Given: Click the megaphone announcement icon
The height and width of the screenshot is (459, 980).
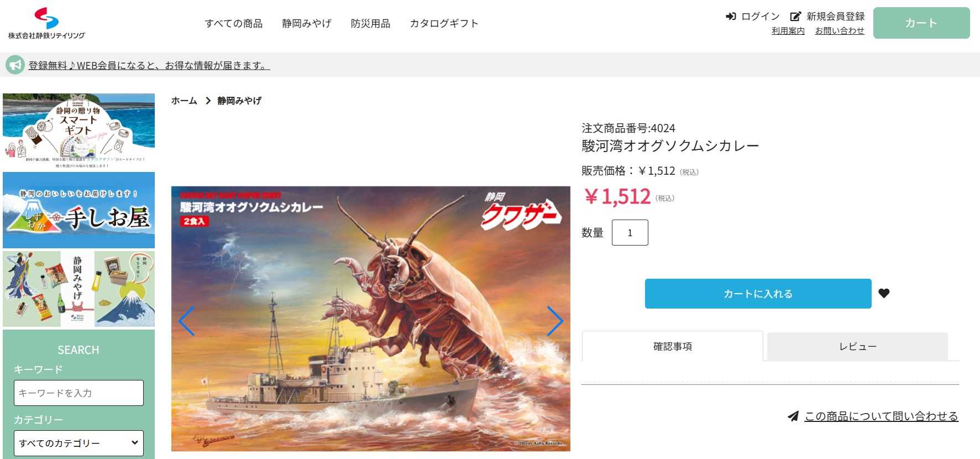Looking at the screenshot, I should tap(15, 65).
